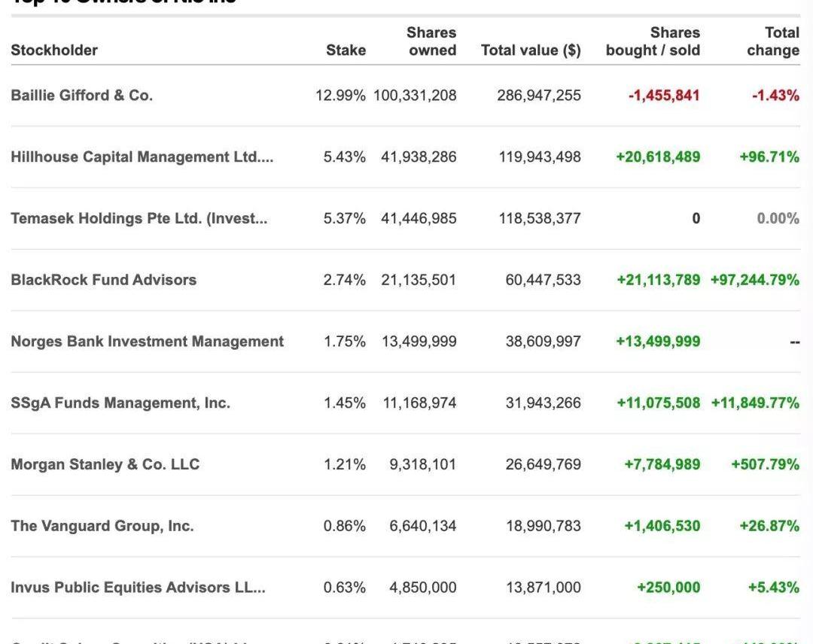This screenshot has height=644, width=813.
Task: Select shares owned 41,938,286
Action: tap(419, 157)
